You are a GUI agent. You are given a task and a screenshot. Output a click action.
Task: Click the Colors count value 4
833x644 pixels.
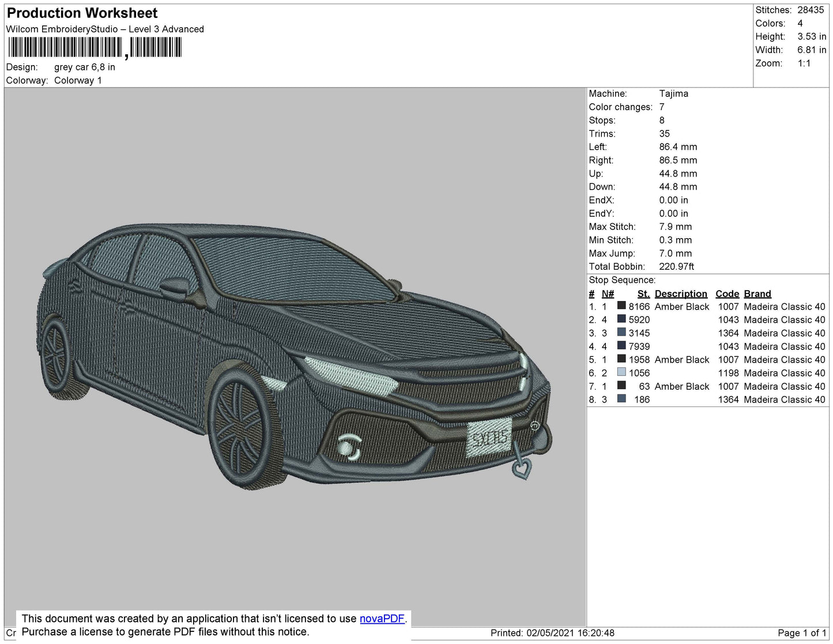click(800, 23)
